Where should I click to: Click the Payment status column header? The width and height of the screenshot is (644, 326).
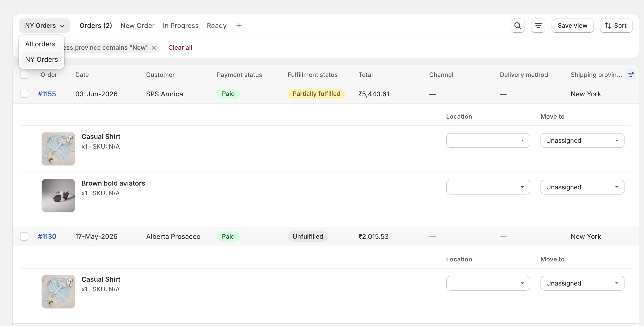point(239,75)
